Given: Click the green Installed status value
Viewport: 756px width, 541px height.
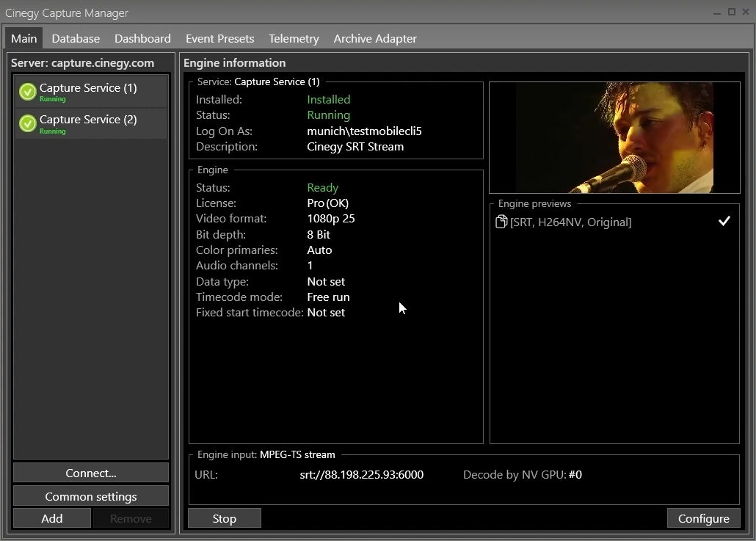Looking at the screenshot, I should point(328,99).
